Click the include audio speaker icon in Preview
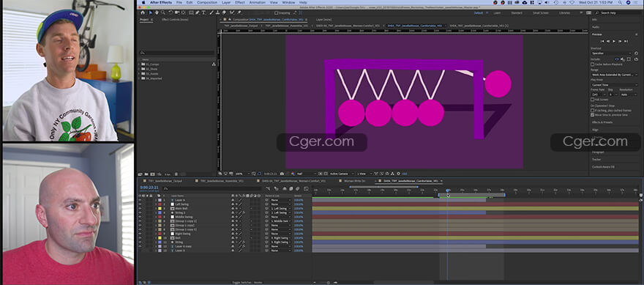The height and width of the screenshot is (285, 644). coord(623,59)
